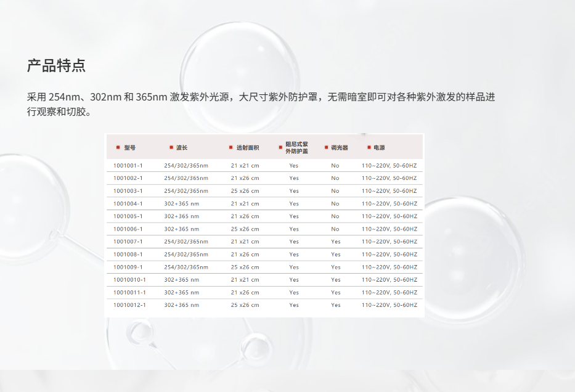Click the red bullet beside 阻尼式紫外防护盖 header
Screen dimensions: 575x392
[280, 148]
